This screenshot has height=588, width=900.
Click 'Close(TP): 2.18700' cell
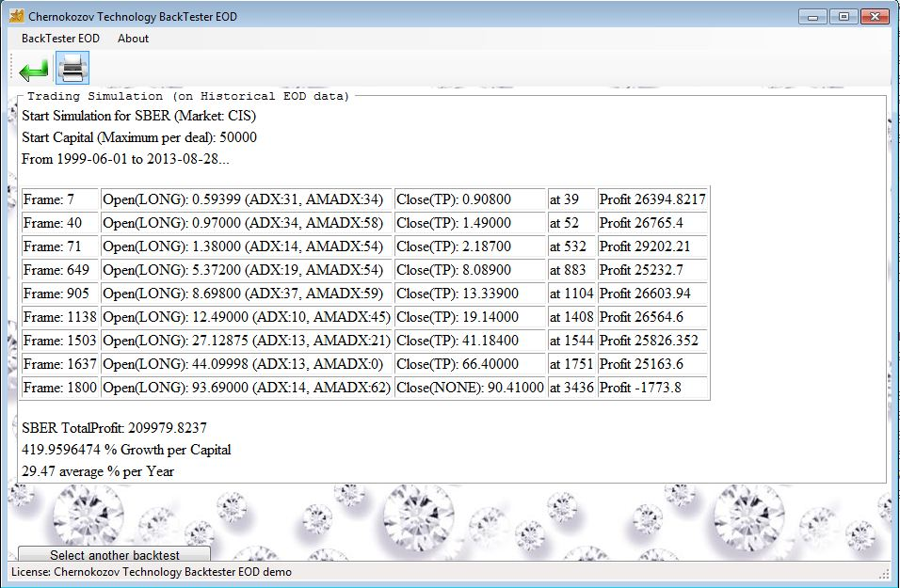pyautogui.click(x=470, y=246)
